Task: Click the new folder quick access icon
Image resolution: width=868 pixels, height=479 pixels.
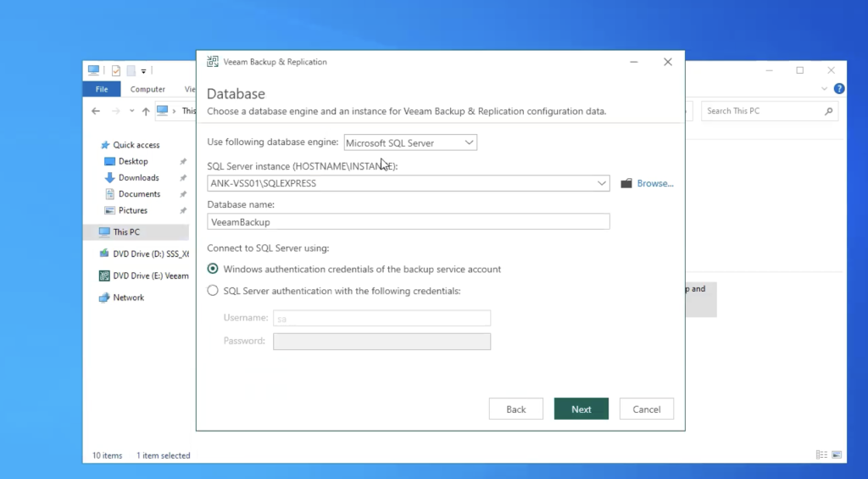Action: [x=131, y=70]
